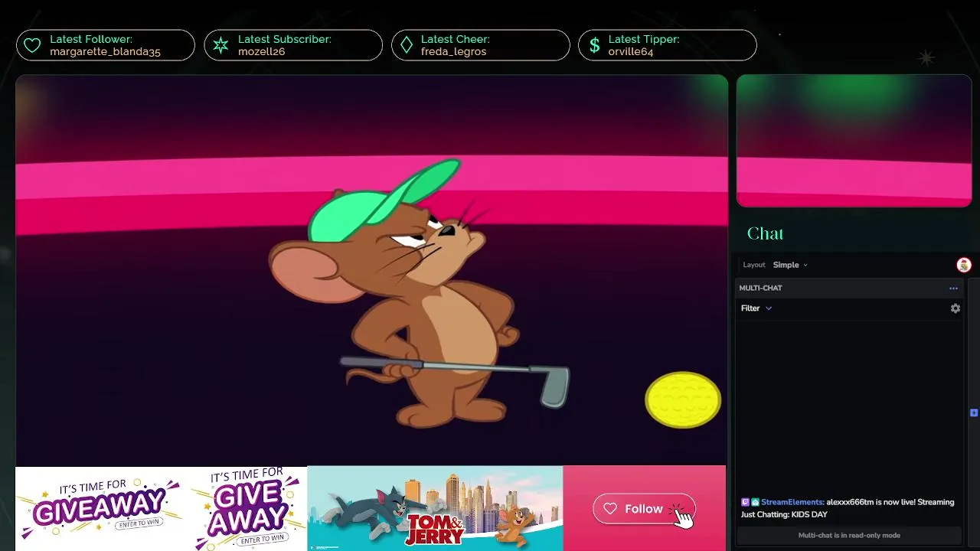980x551 pixels.
Task: Click the star icon beside Latest Subscriber
Action: [x=220, y=46]
